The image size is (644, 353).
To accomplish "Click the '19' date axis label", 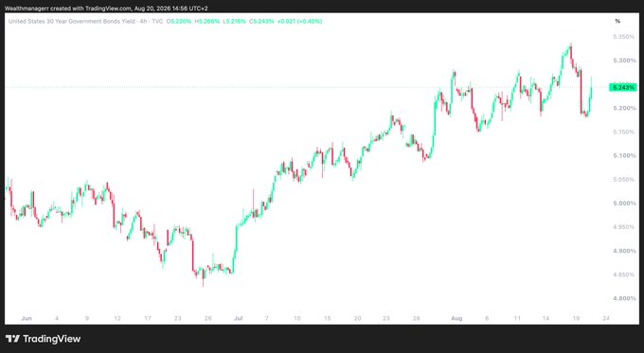I will [x=576, y=318].
